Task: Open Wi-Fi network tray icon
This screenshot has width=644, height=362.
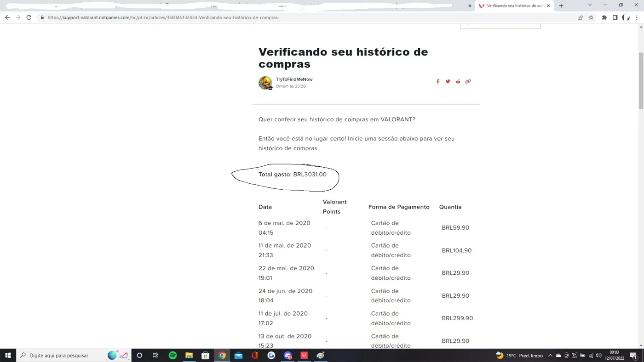Action: [x=591, y=355]
